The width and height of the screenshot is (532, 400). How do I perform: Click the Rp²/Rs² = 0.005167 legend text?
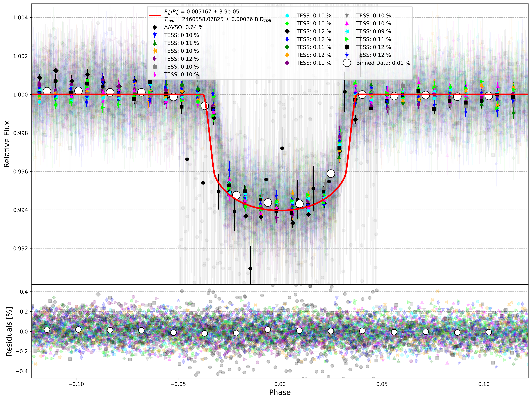tap(202, 12)
